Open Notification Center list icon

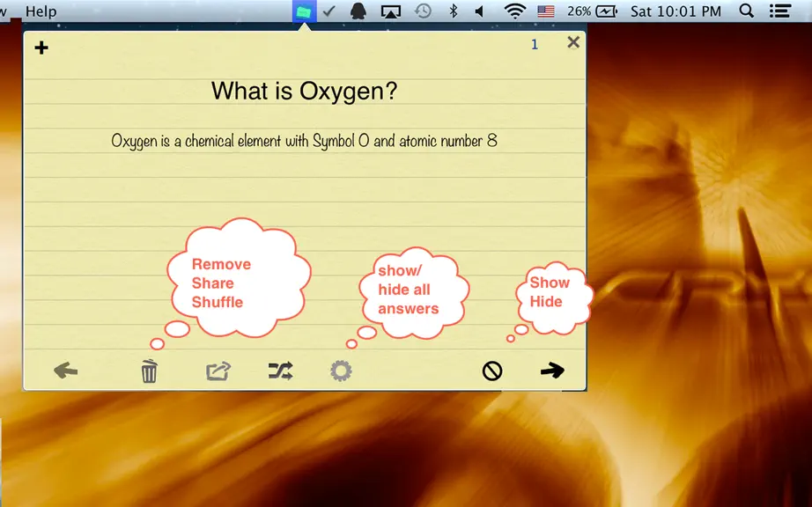click(780, 11)
